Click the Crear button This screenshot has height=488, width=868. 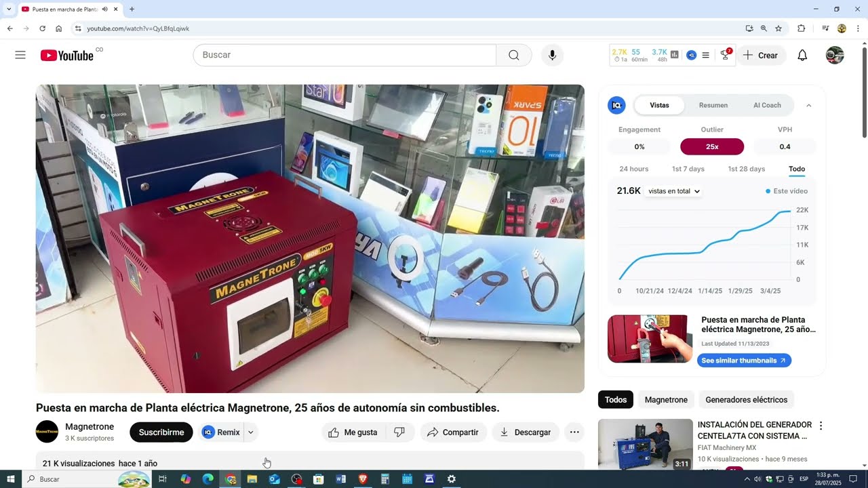[x=762, y=56]
